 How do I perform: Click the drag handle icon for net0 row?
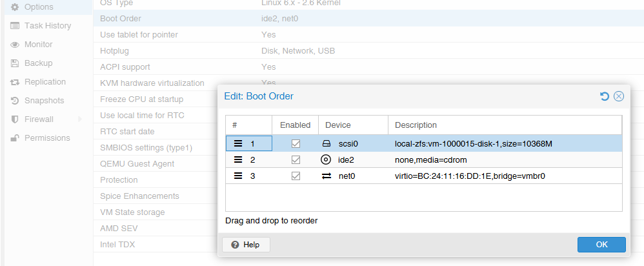point(238,176)
